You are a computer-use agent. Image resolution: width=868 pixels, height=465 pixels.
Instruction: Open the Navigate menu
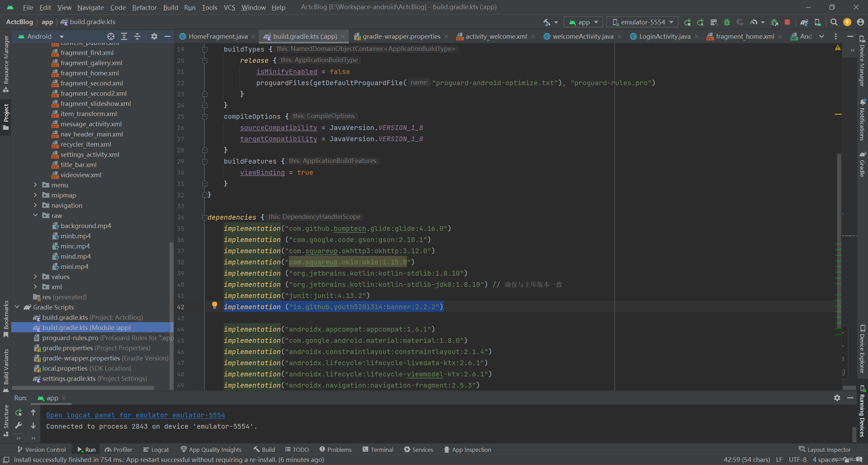(90, 7)
